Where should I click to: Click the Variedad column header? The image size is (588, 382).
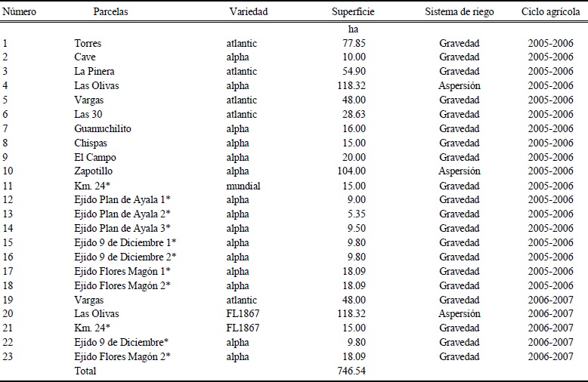click(x=249, y=13)
